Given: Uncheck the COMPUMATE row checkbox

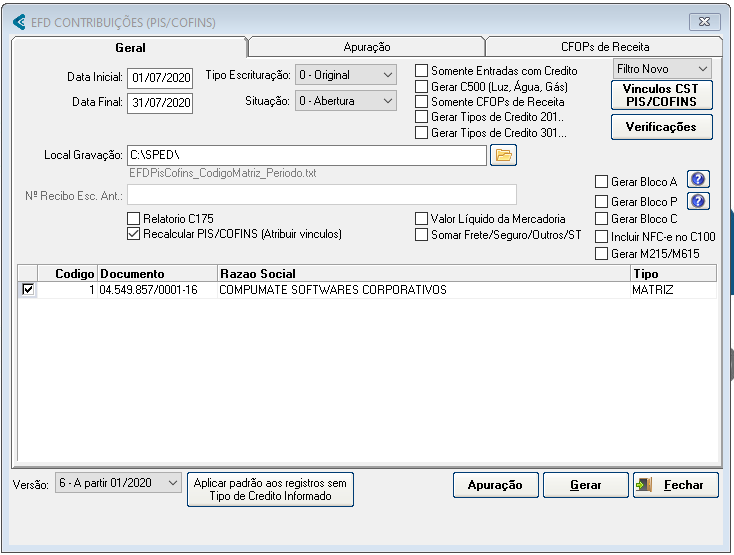Looking at the screenshot, I should [x=28, y=290].
